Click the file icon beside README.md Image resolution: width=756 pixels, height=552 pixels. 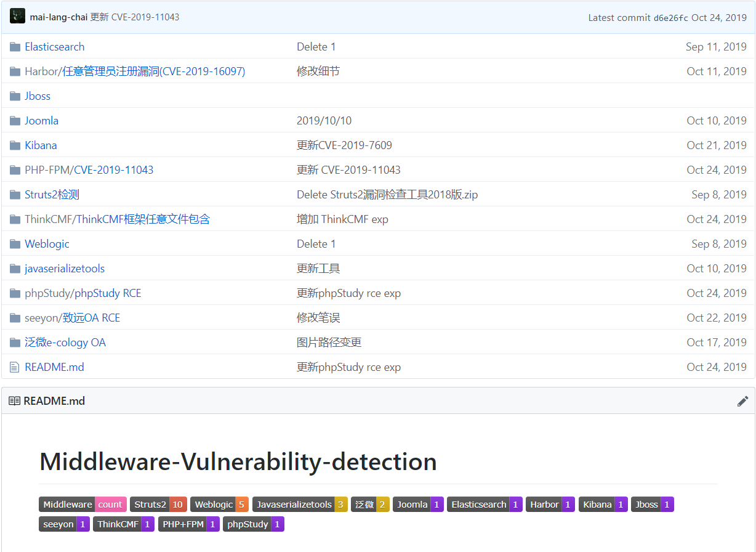coord(14,367)
